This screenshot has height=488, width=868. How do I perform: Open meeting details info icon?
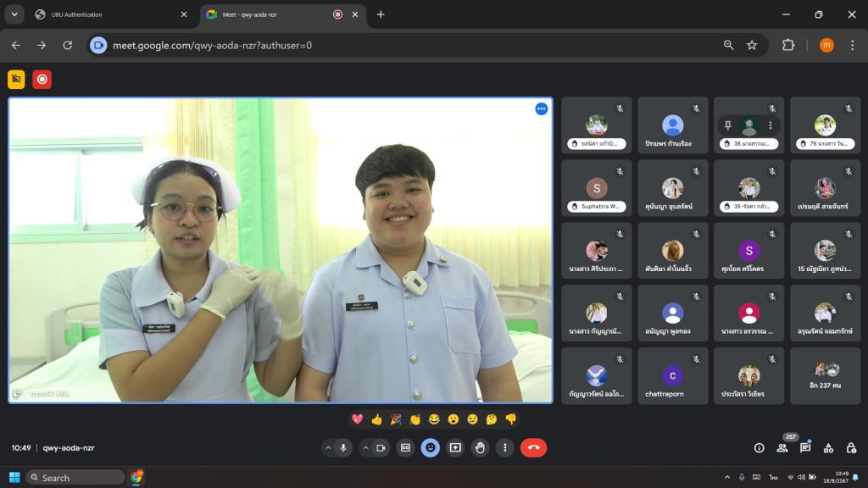[x=759, y=447]
